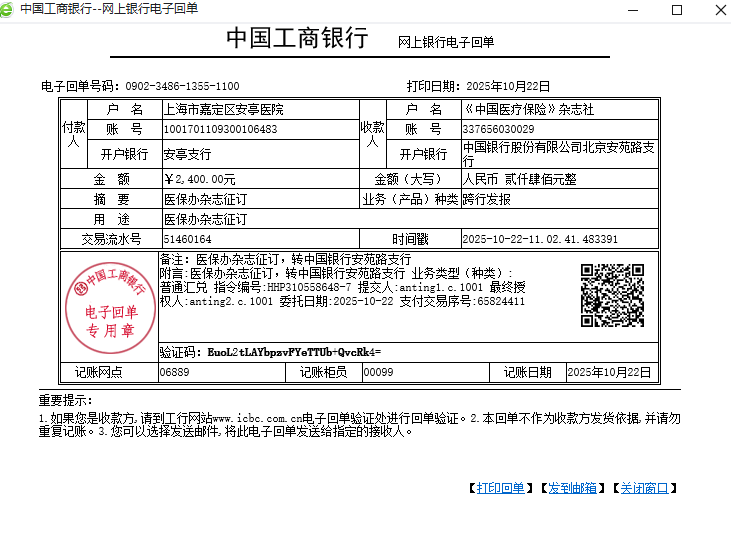
Task: Select payer account number 1001701109300106483
Action: pos(220,130)
